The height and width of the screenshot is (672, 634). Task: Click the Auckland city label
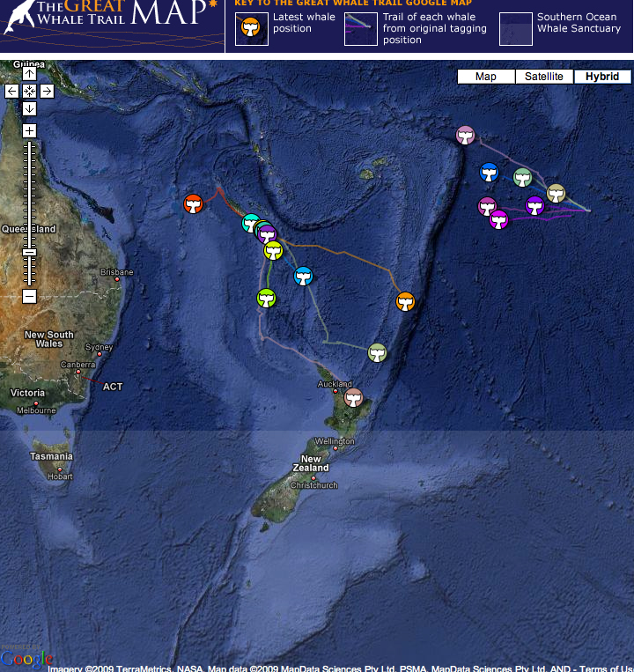point(335,384)
